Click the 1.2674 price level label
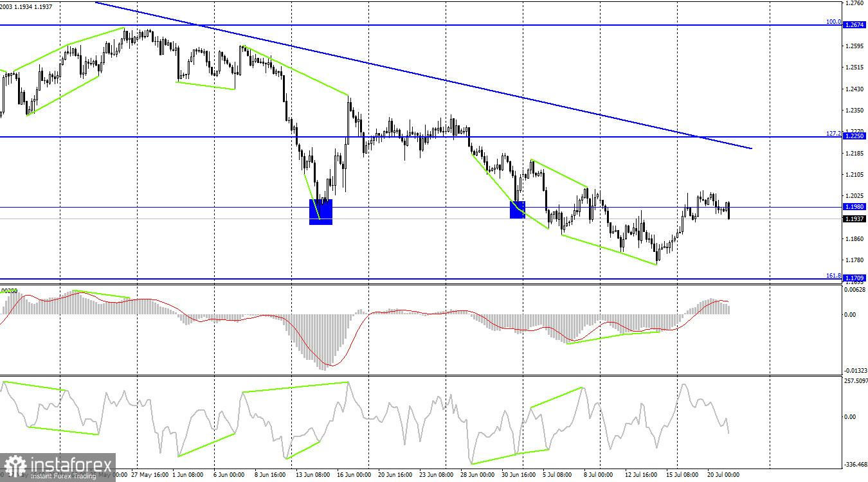This screenshot has width=868, height=482. coord(855,25)
